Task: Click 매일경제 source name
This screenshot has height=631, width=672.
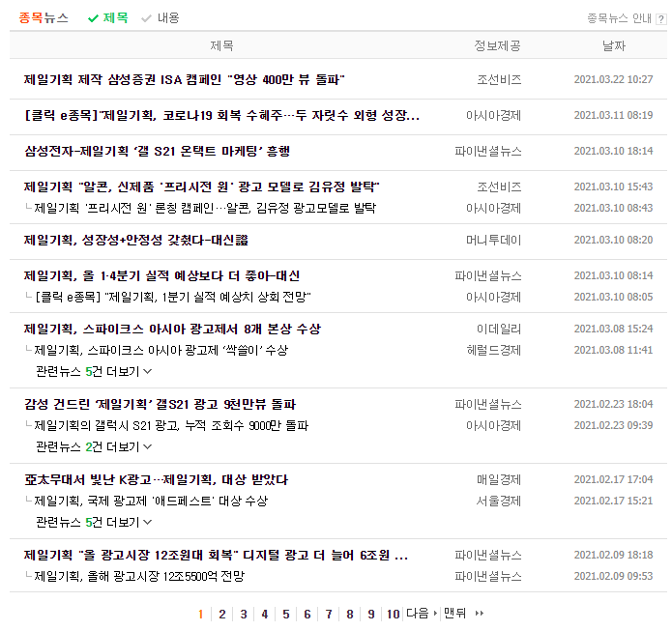Action: click(499, 480)
